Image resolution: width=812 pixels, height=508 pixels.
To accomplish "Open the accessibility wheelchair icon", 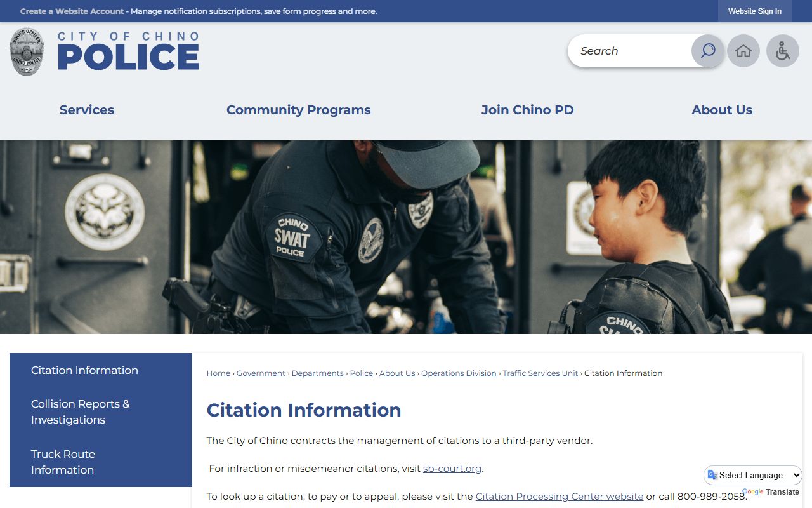I will pos(782,51).
